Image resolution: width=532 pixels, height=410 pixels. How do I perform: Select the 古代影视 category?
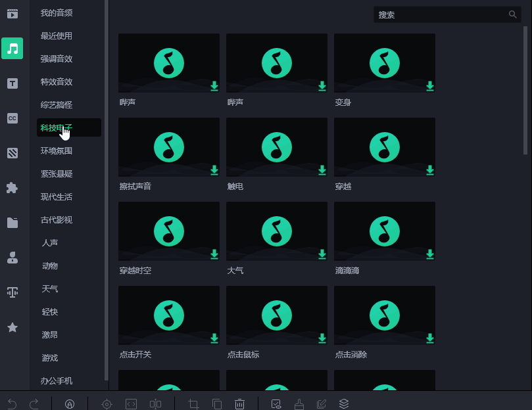click(57, 219)
